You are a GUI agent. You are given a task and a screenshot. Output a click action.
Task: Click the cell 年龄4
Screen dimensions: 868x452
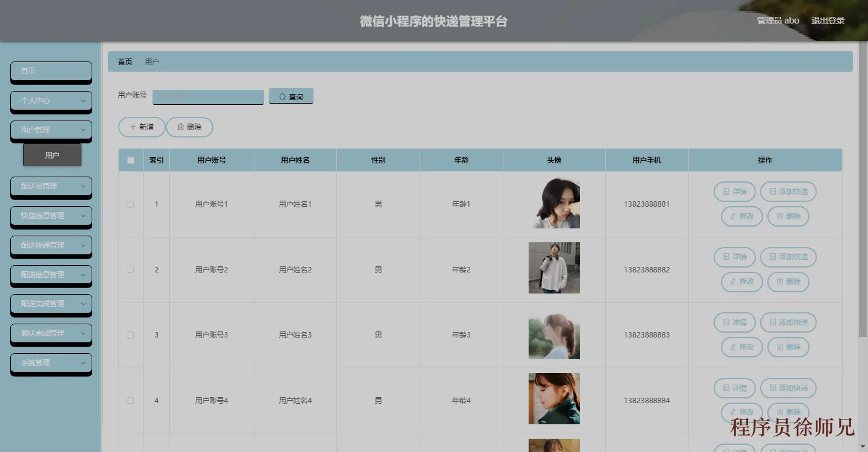[x=461, y=401]
